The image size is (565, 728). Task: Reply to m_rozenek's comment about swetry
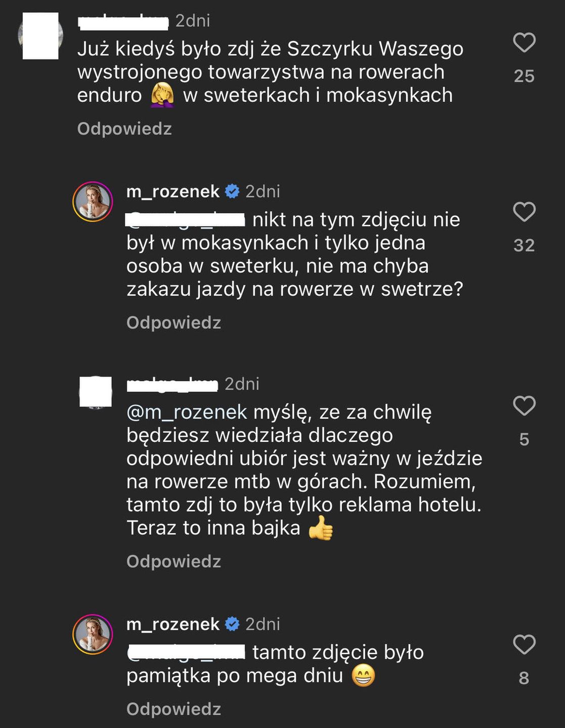[x=174, y=322]
